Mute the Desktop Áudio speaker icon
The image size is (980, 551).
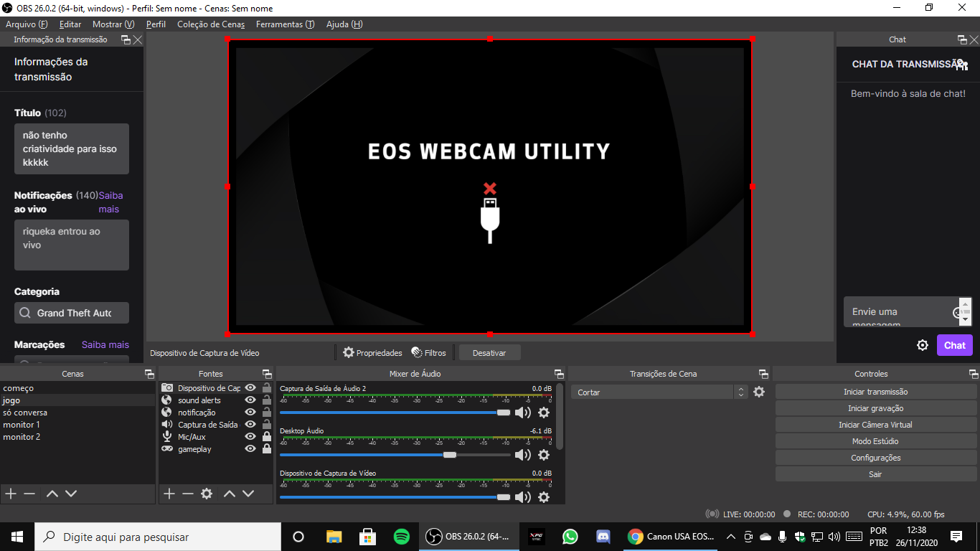(x=522, y=455)
